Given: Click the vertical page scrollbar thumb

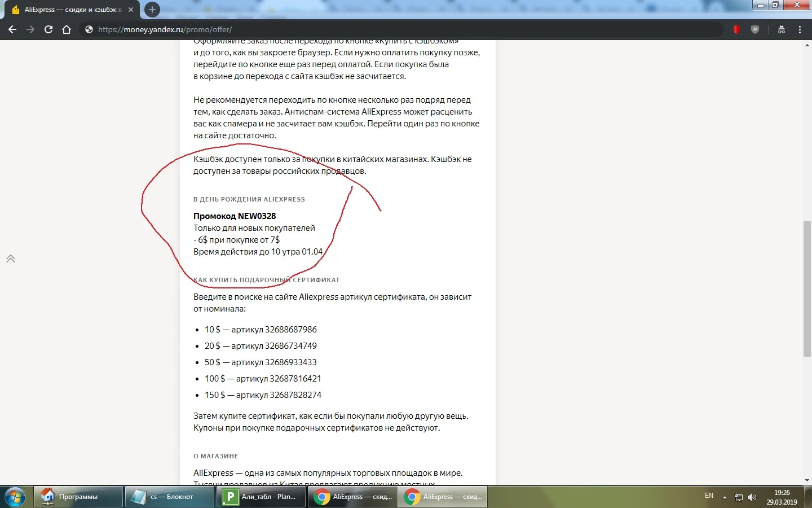Looking at the screenshot, I should (x=807, y=289).
